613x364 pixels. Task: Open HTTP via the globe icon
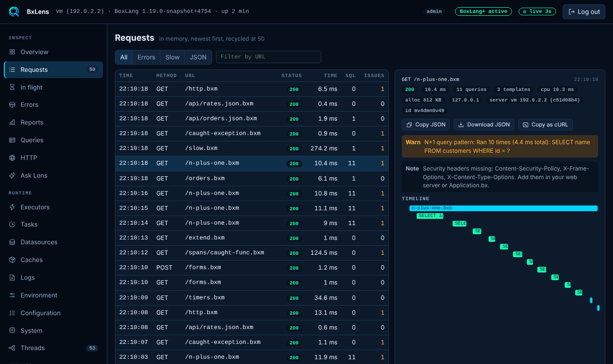point(12,158)
